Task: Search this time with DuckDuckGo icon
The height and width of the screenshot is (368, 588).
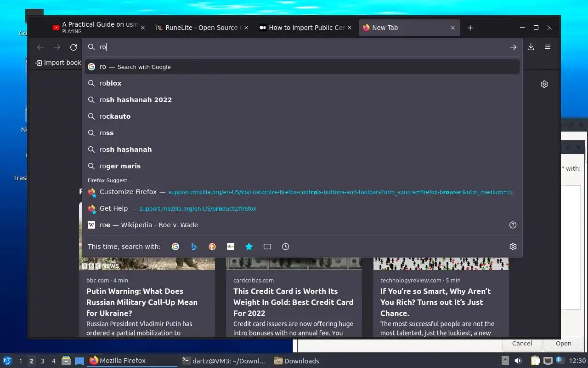Action: coord(212,247)
